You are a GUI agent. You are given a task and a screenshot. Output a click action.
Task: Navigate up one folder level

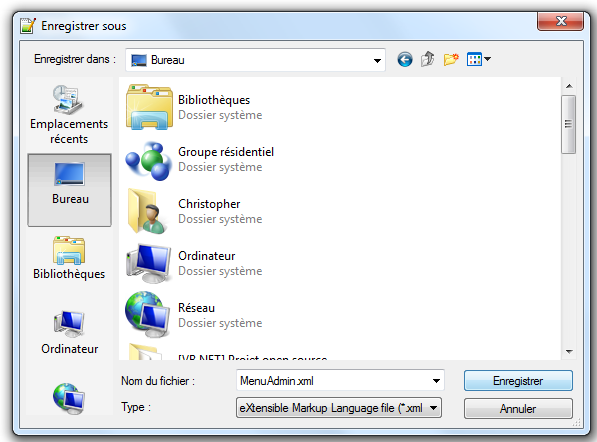click(x=428, y=59)
